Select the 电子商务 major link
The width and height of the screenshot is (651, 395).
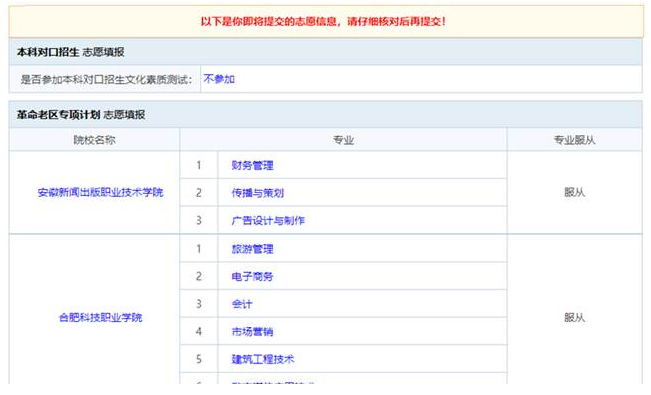(x=252, y=277)
